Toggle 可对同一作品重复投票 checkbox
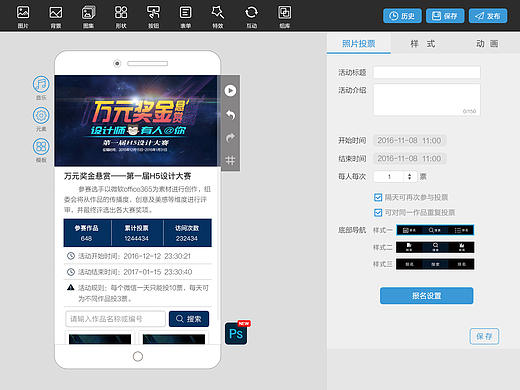520x390 pixels. pyautogui.click(x=378, y=212)
